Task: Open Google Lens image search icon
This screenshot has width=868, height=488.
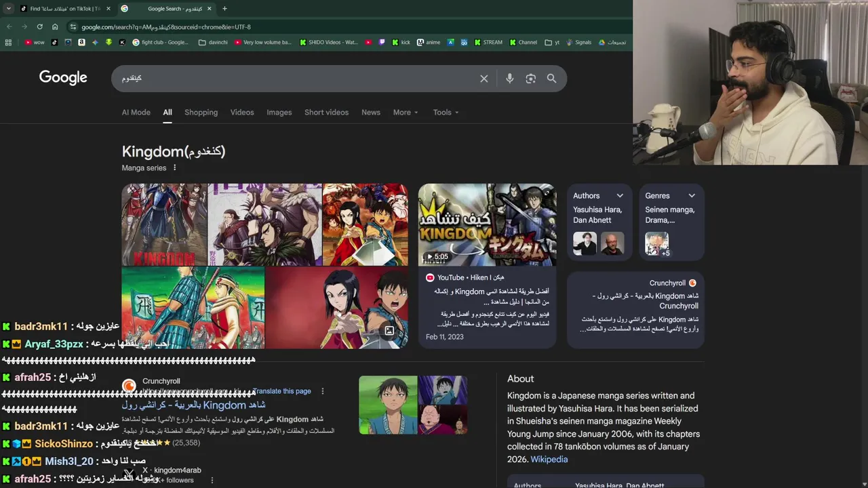Action: (x=531, y=79)
